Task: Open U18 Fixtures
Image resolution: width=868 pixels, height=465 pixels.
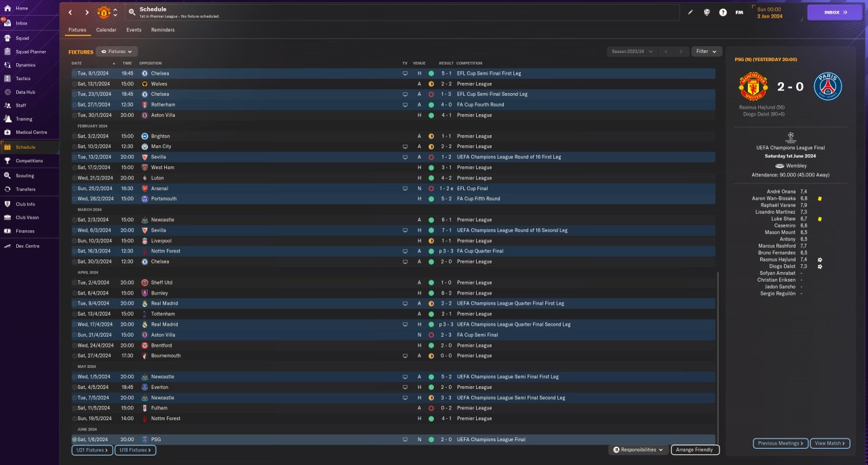Action: pos(136,450)
